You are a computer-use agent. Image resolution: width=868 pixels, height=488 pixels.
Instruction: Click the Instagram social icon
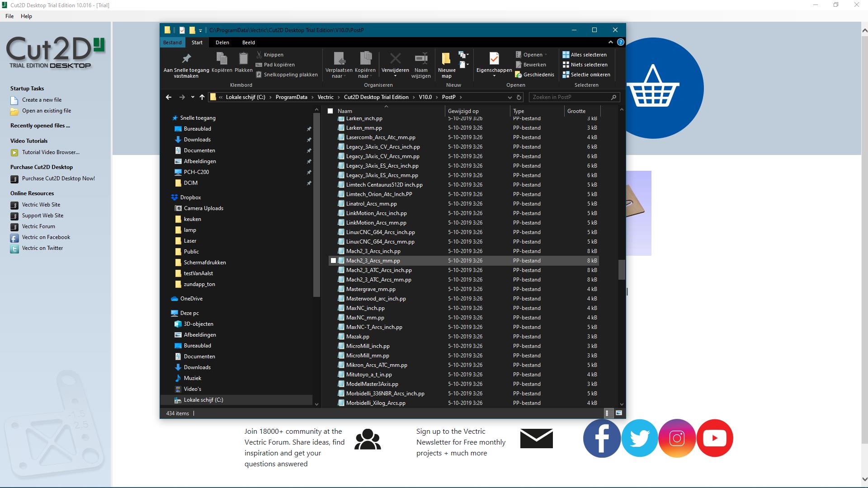677,438
